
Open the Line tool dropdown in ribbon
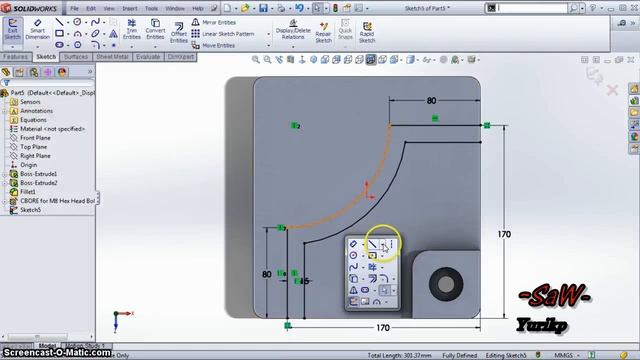(68, 22)
